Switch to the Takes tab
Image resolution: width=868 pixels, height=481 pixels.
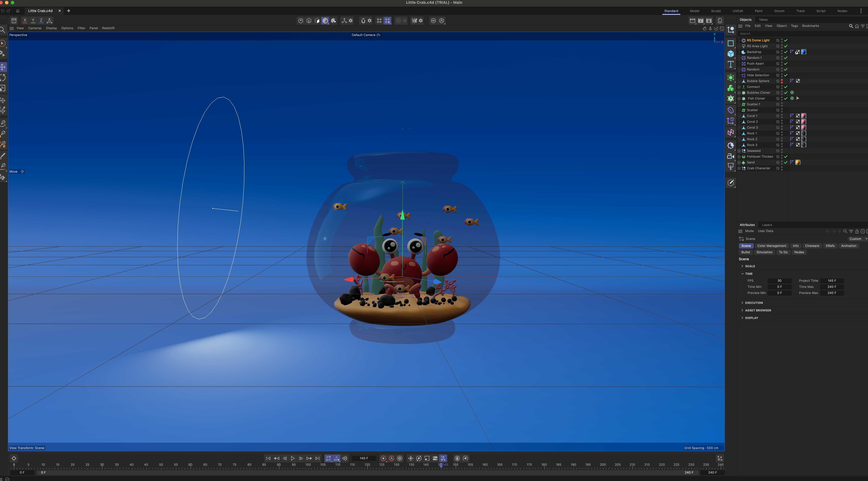pos(763,20)
